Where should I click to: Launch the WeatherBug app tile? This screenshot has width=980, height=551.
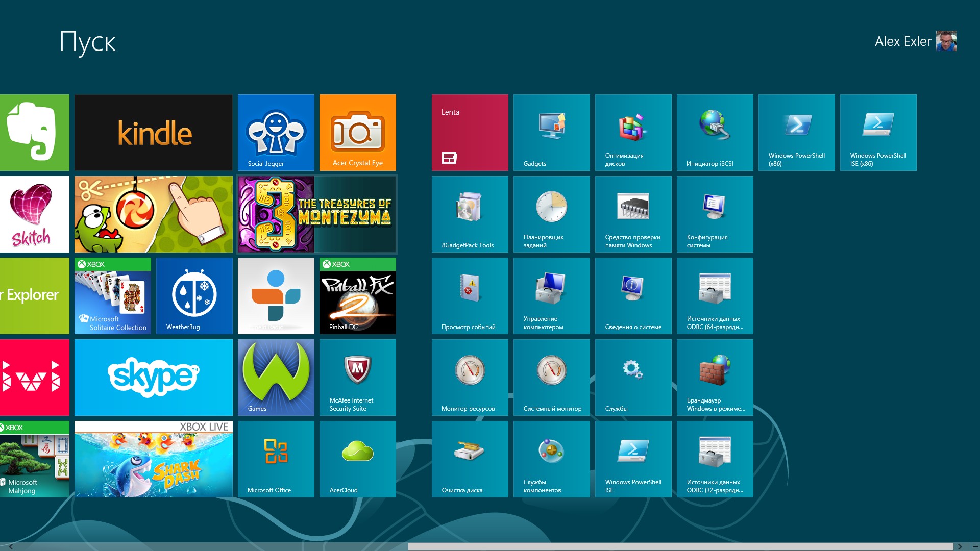[x=194, y=296]
